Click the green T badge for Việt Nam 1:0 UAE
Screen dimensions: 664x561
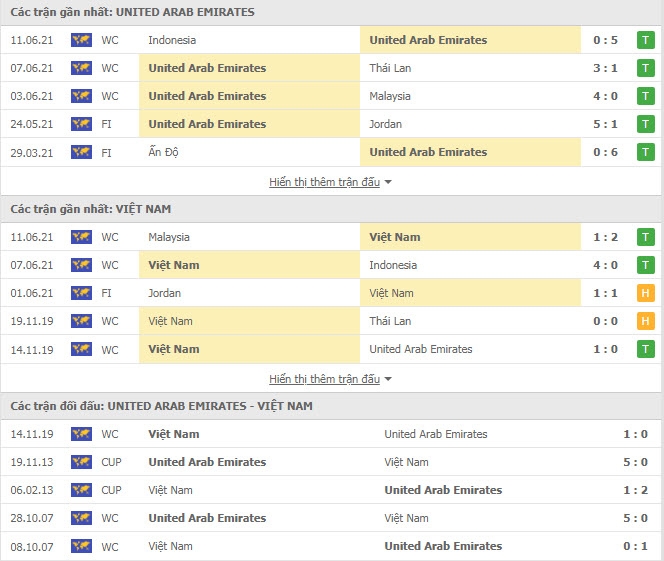point(645,349)
